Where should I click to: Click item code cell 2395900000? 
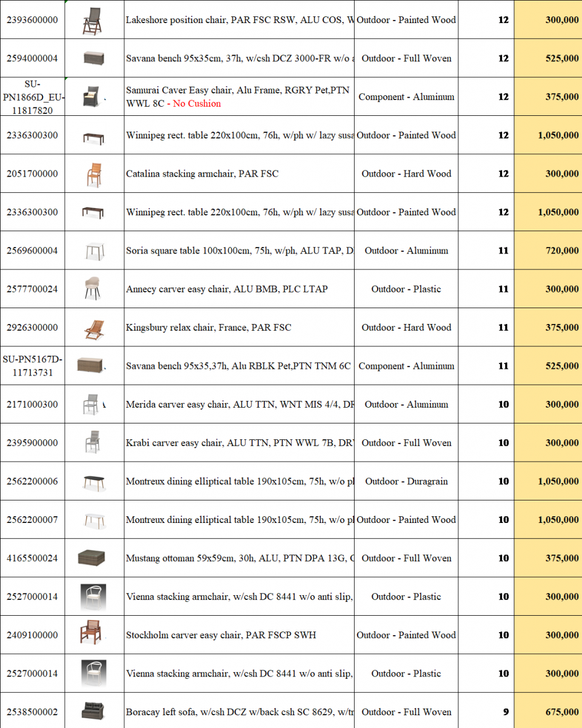pos(33,443)
